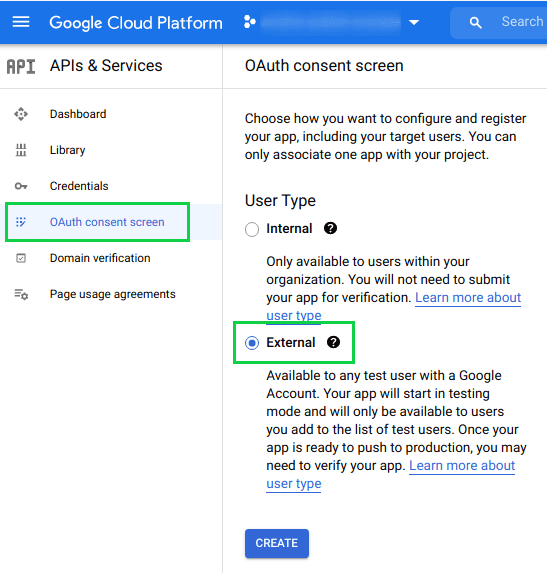
Task: Select the External user type radio button
Action: [x=252, y=343]
